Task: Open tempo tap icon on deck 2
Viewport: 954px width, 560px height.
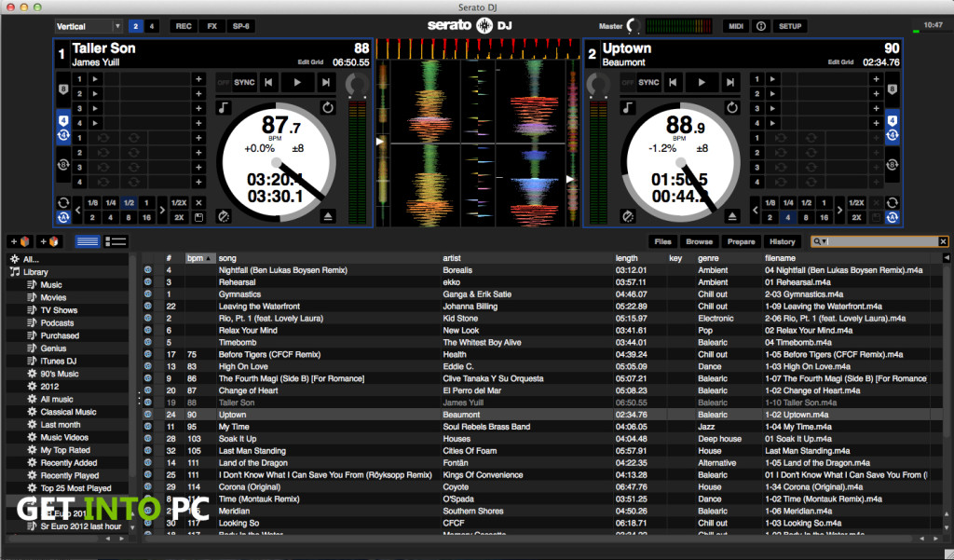Action: 627,216
